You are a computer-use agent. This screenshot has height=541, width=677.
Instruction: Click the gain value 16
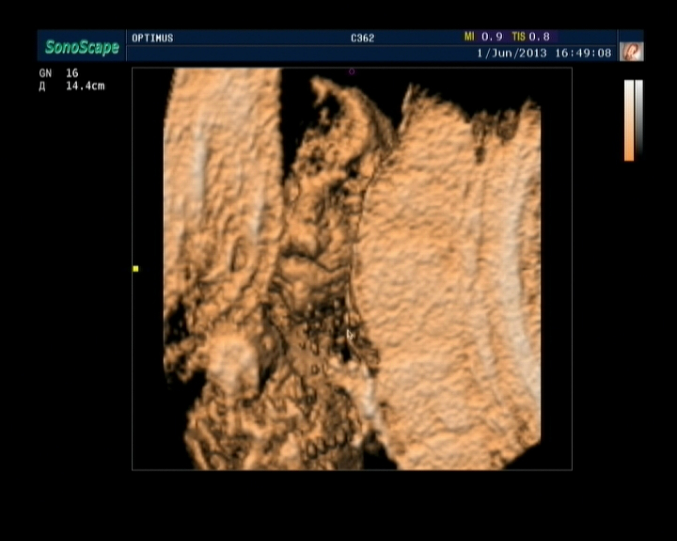point(72,73)
